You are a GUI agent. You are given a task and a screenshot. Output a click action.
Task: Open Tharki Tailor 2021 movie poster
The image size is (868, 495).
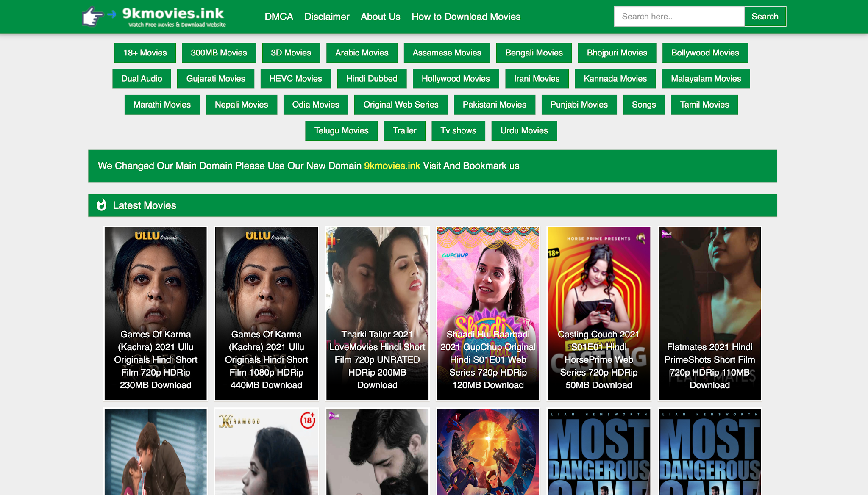(377, 313)
